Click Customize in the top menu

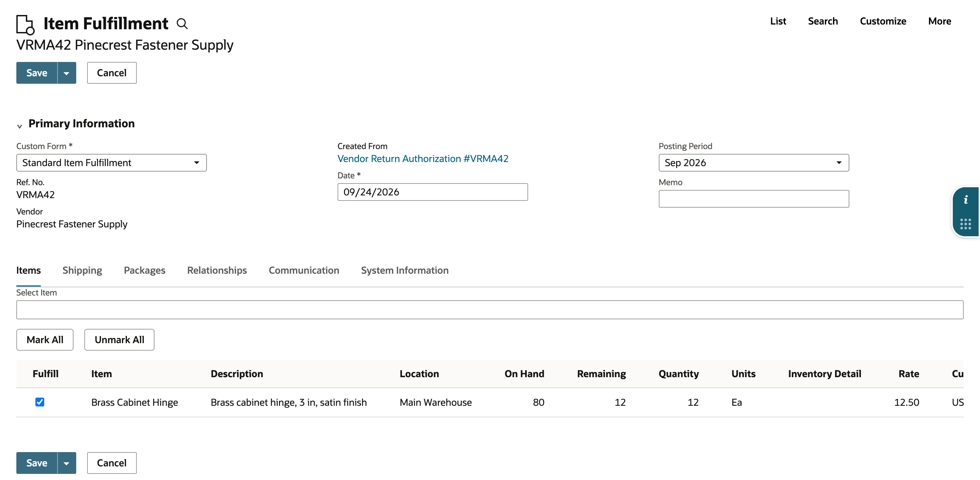883,21
